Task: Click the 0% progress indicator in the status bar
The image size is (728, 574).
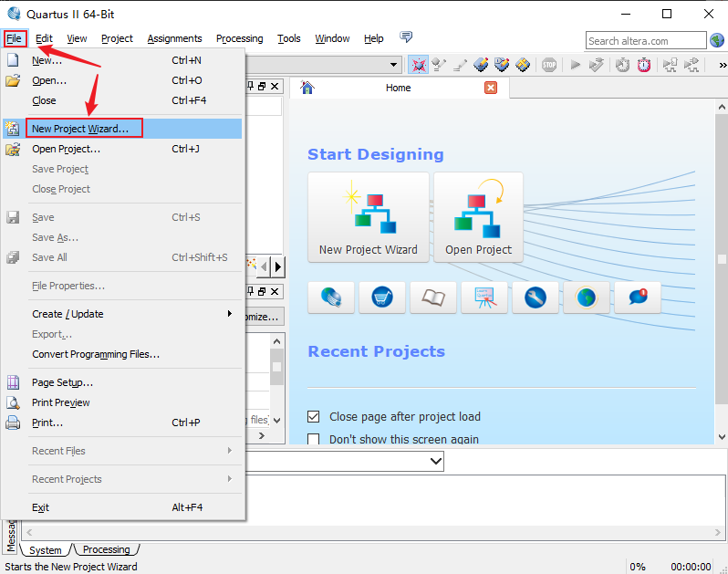Action: click(x=638, y=567)
